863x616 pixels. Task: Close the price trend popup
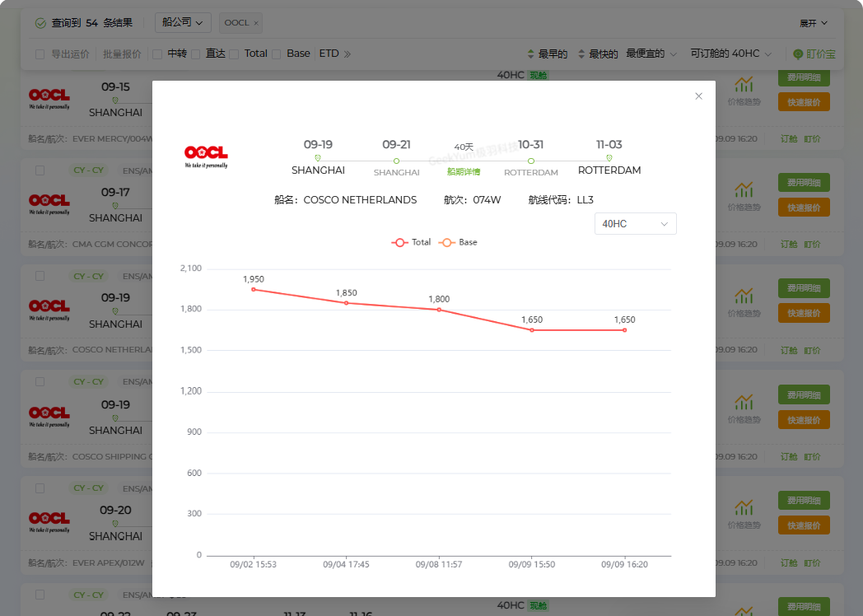coord(698,96)
